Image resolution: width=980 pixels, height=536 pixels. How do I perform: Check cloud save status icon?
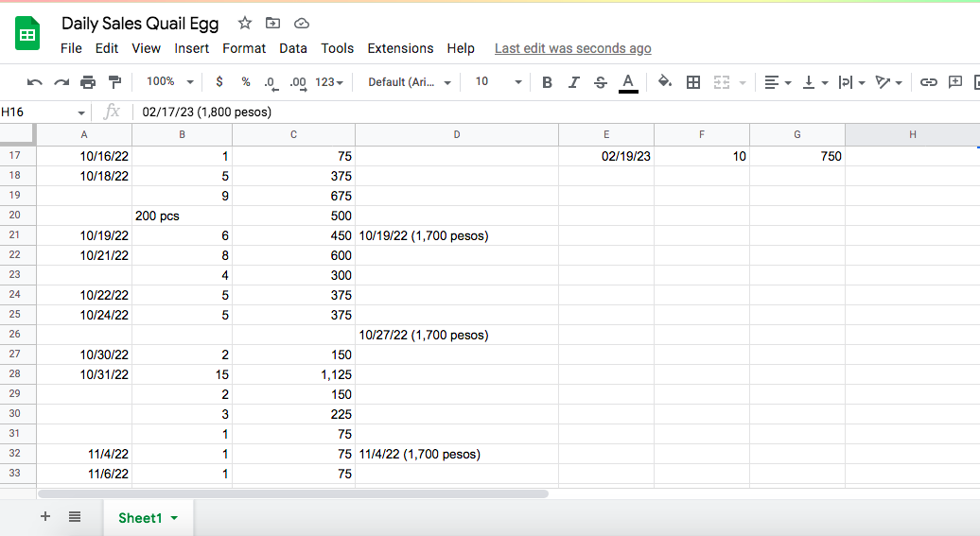(x=301, y=23)
